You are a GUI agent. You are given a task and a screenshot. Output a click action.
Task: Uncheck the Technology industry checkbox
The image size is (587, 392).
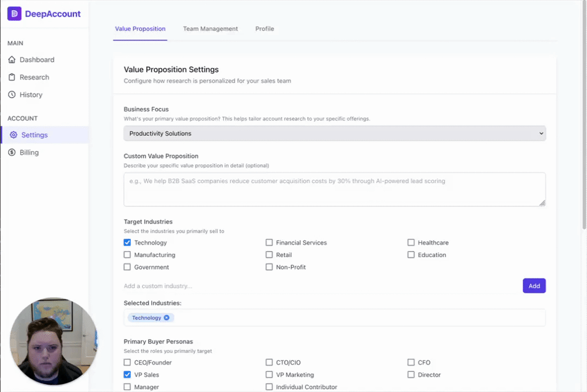[127, 242]
